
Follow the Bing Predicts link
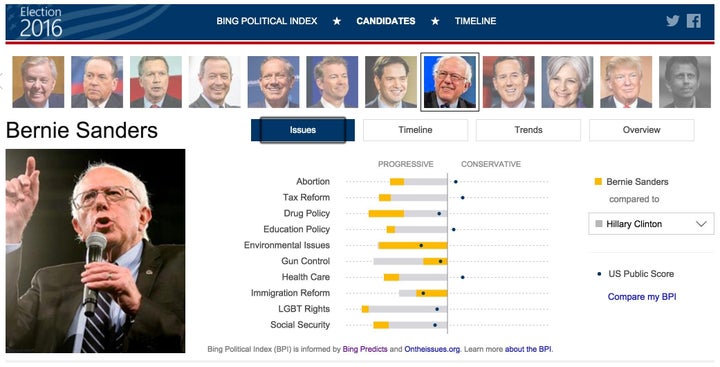click(365, 349)
